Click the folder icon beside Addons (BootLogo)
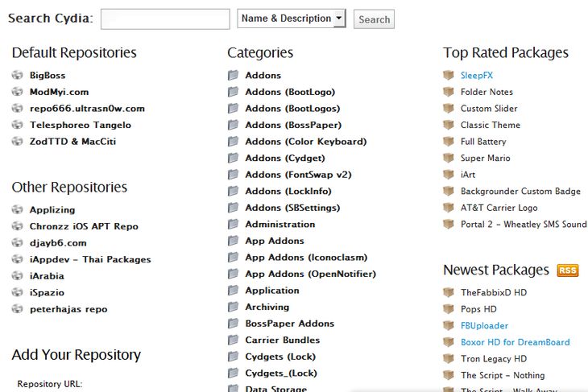Screen dimensions: 588x392 coord(233,92)
